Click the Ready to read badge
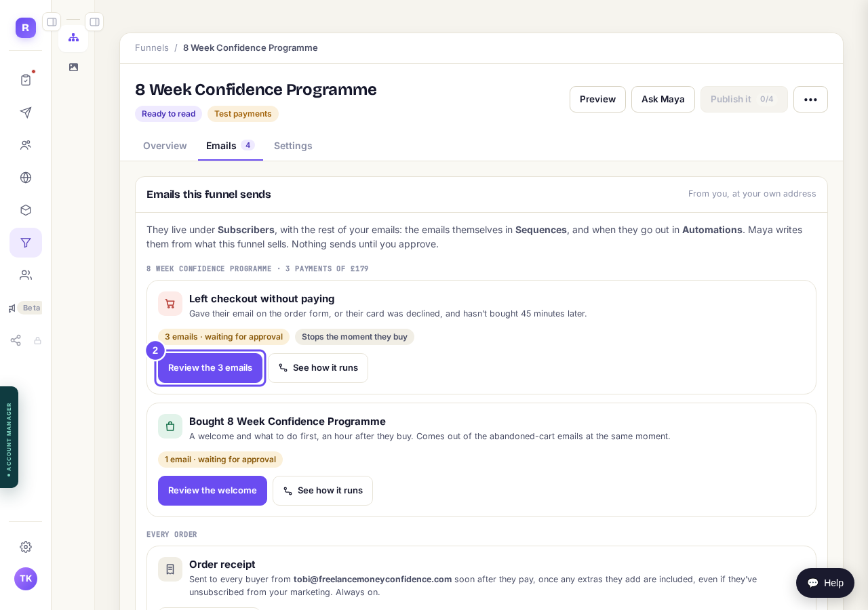The image size is (868, 610). (168, 114)
